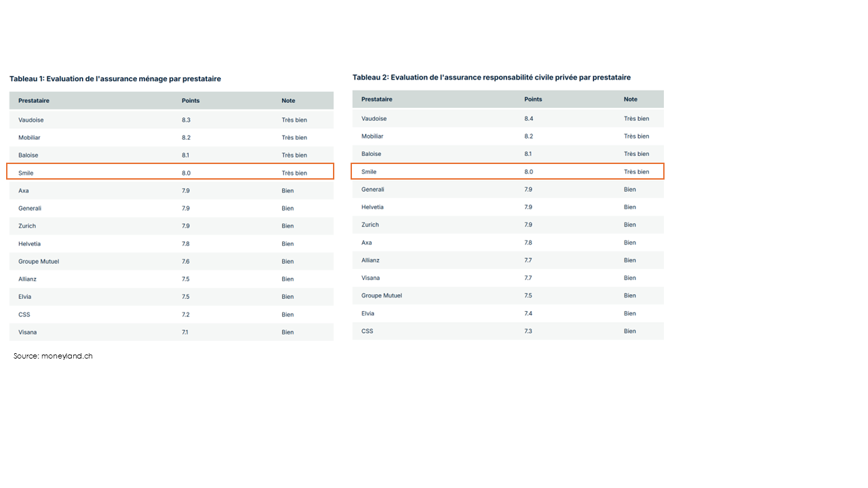
Task: Click the Tableau 2 title text
Action: click(492, 77)
